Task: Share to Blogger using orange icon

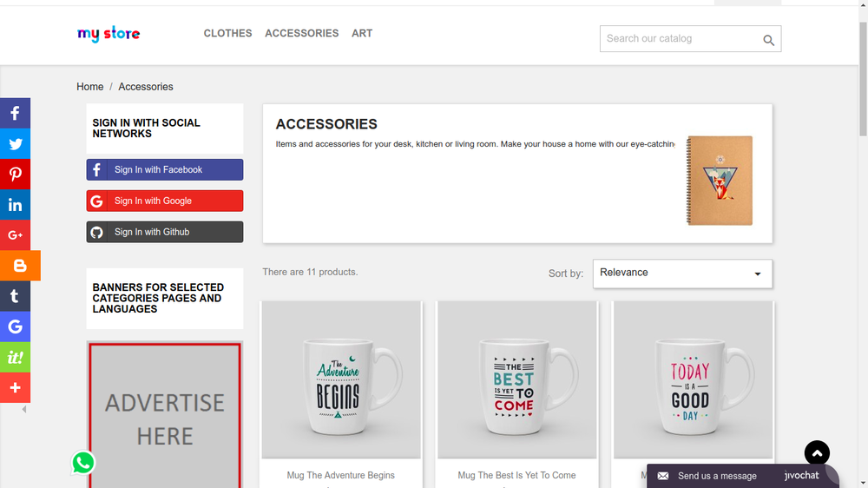Action: pos(20,266)
